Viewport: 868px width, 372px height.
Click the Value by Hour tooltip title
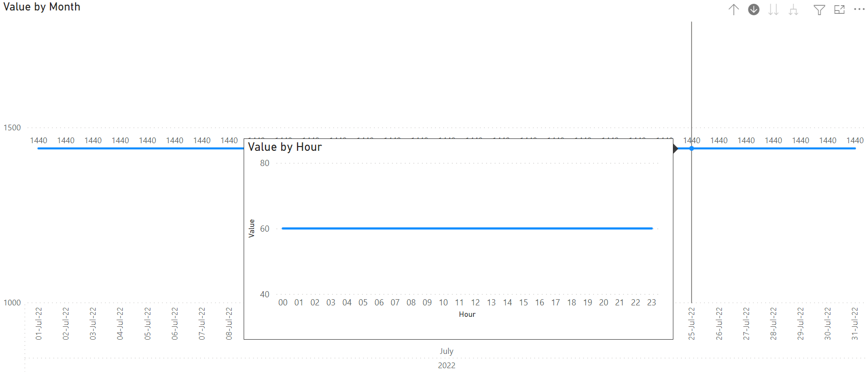(x=285, y=147)
